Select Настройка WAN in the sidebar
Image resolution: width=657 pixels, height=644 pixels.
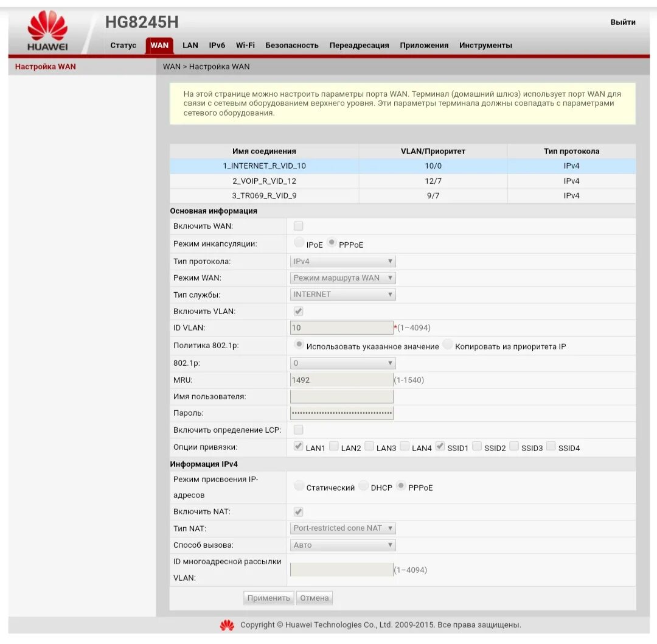[x=45, y=67]
